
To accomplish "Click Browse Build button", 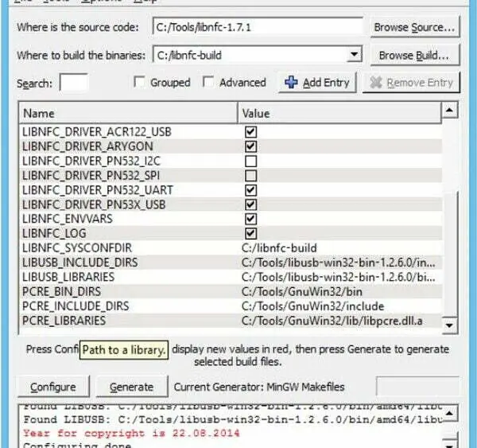I will tap(415, 56).
